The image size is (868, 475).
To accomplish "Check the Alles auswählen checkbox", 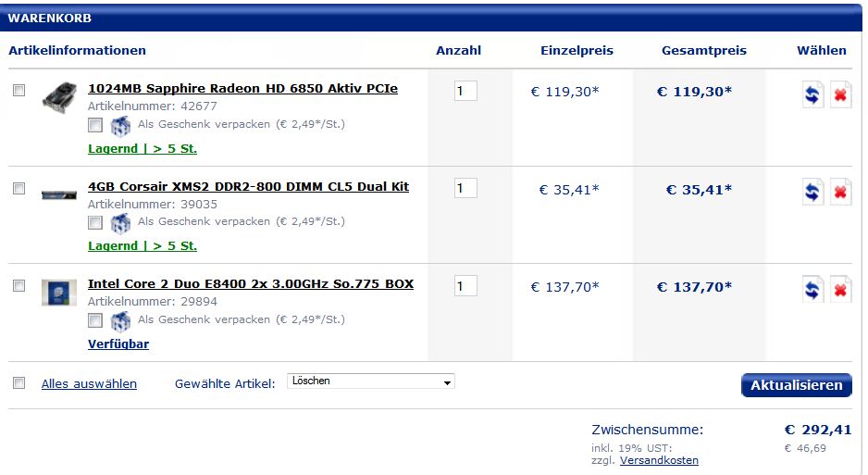I will click(19, 383).
